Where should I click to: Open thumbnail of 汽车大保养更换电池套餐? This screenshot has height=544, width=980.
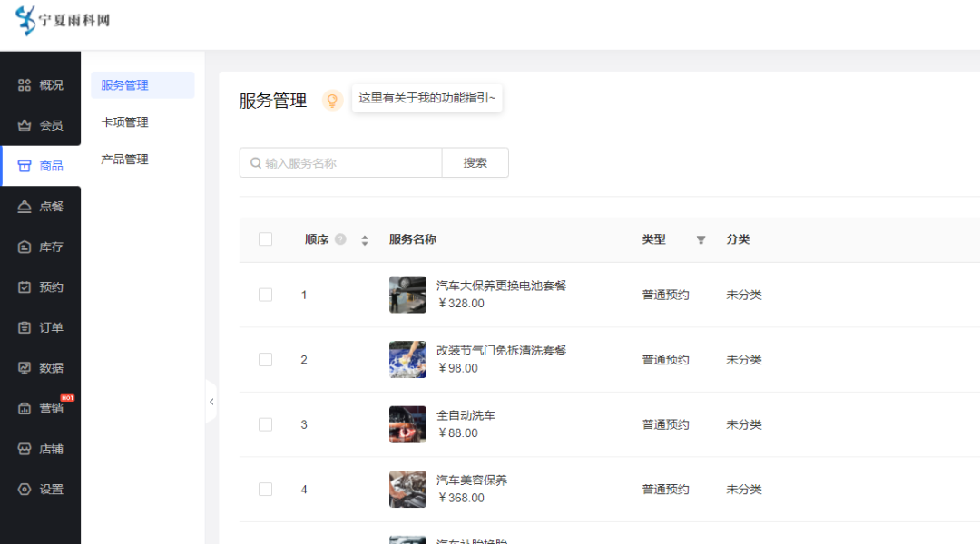tap(407, 295)
